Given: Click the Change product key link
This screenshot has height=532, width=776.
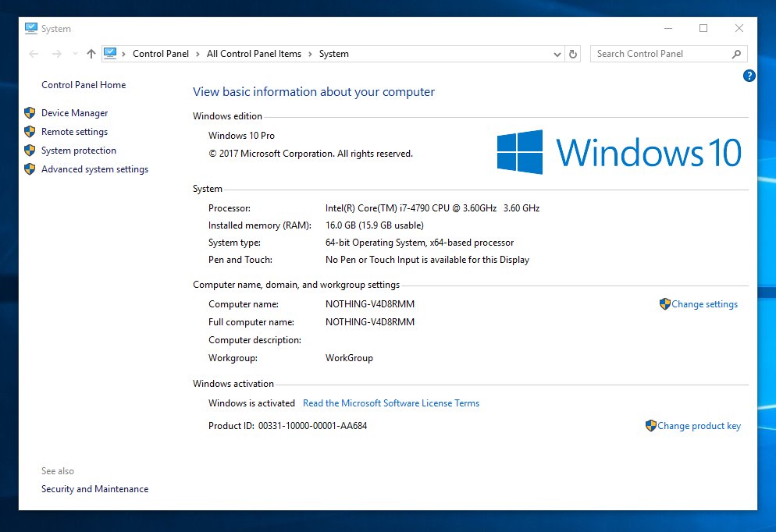Looking at the screenshot, I should click(699, 426).
